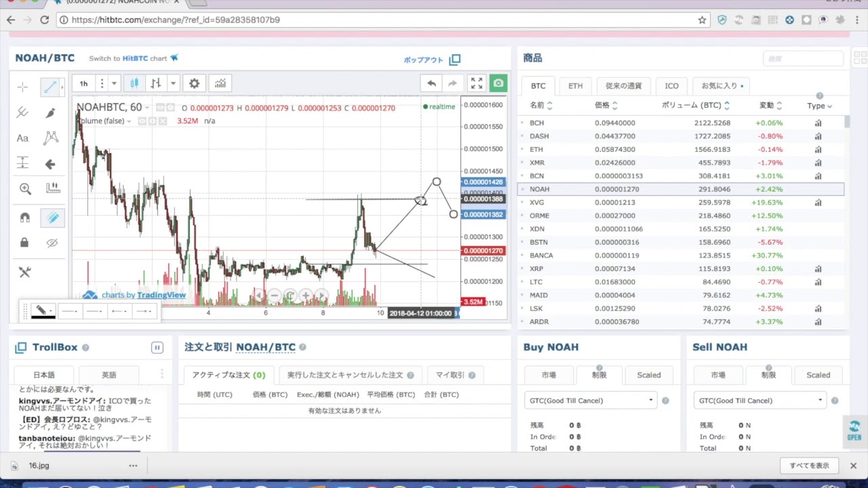Grab the market list scrollbar

pos(846,122)
